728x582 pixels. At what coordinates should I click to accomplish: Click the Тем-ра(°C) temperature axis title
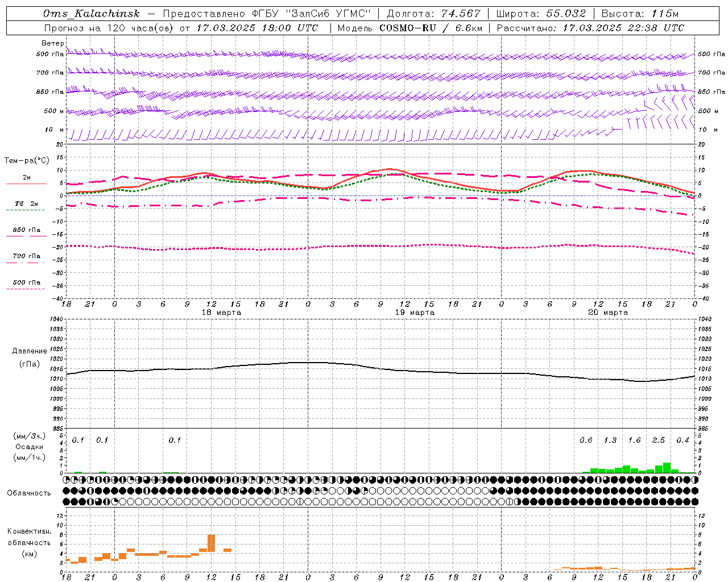pos(27,161)
